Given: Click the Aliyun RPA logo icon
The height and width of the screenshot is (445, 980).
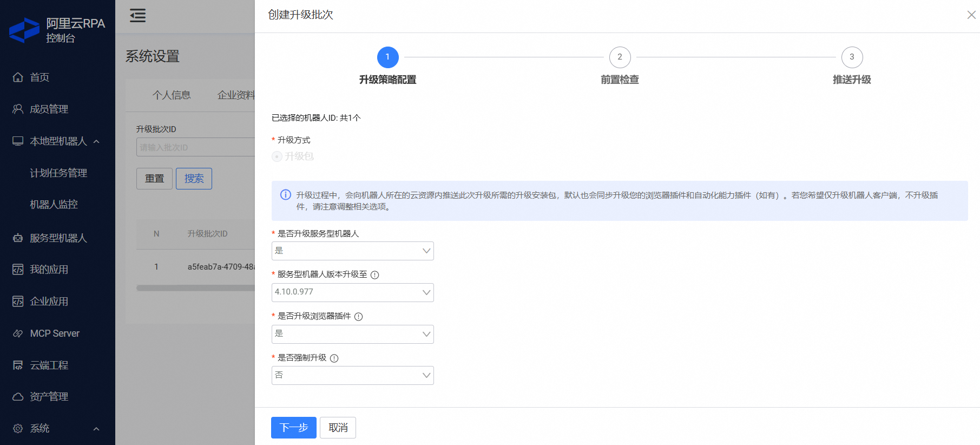Looking at the screenshot, I should pyautogui.click(x=24, y=30).
